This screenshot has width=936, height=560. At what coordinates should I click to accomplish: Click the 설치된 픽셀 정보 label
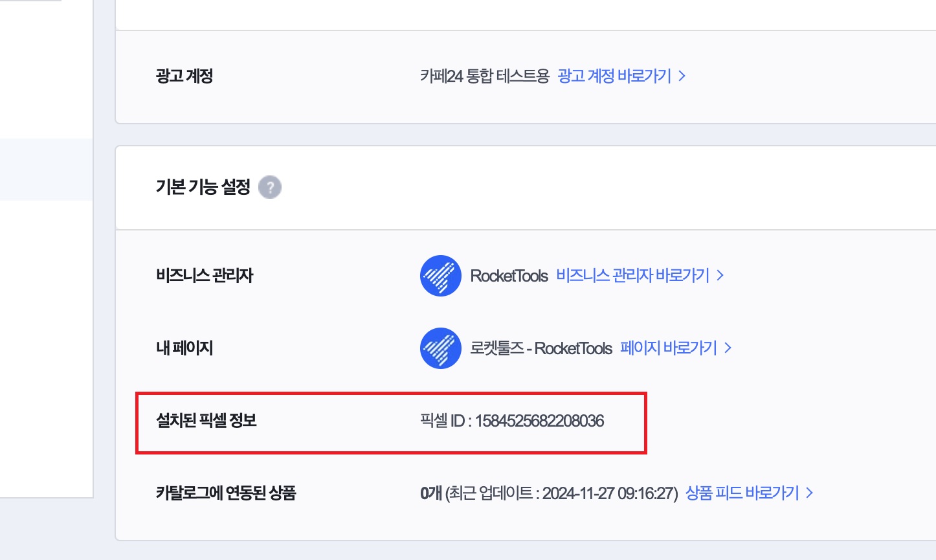point(206,421)
